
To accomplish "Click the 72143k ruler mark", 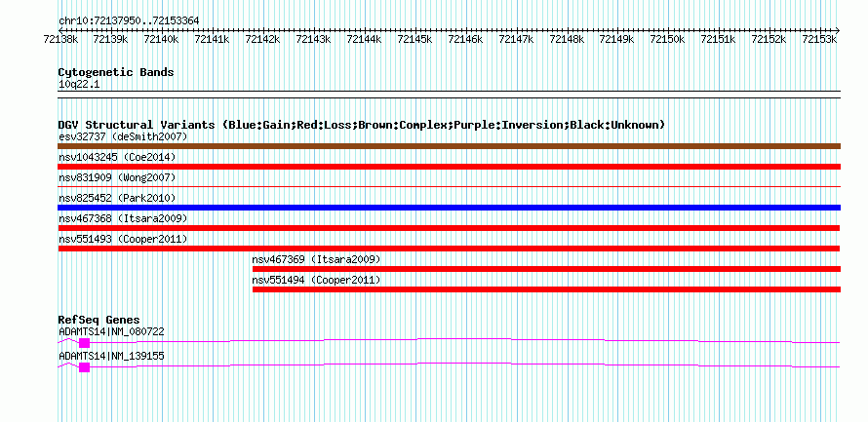I will point(314,39).
